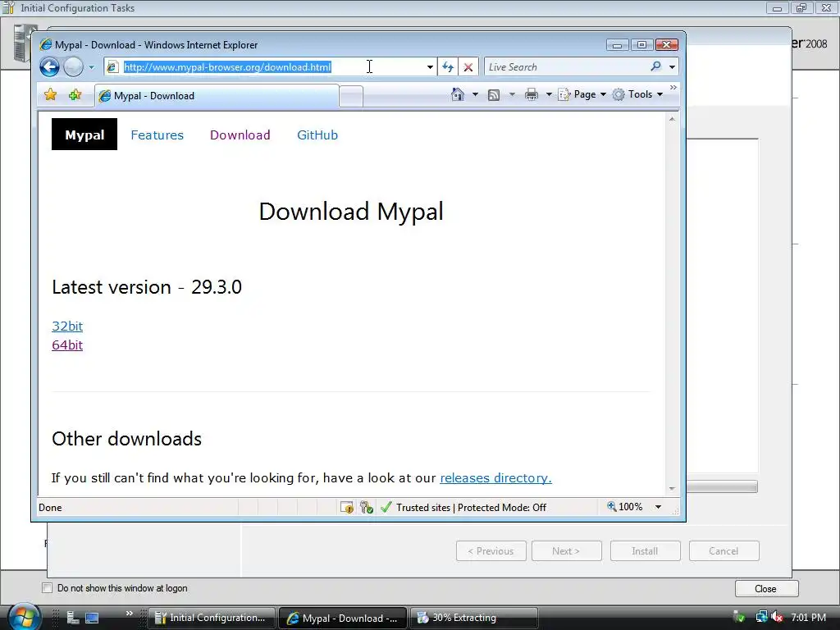Print the page with the printer icon

coord(531,95)
